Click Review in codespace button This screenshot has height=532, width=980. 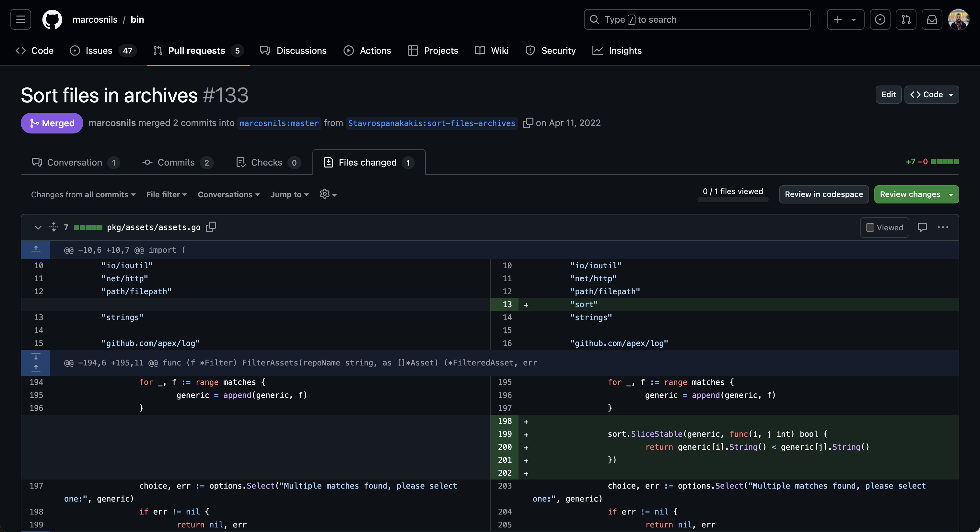823,194
